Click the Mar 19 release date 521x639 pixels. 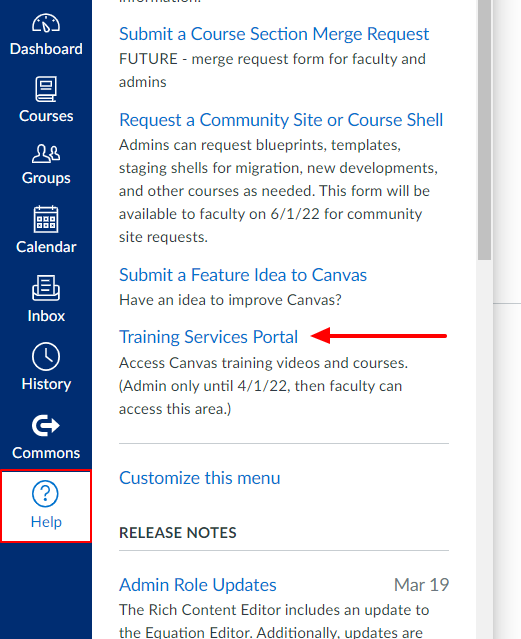pyautogui.click(x=422, y=585)
